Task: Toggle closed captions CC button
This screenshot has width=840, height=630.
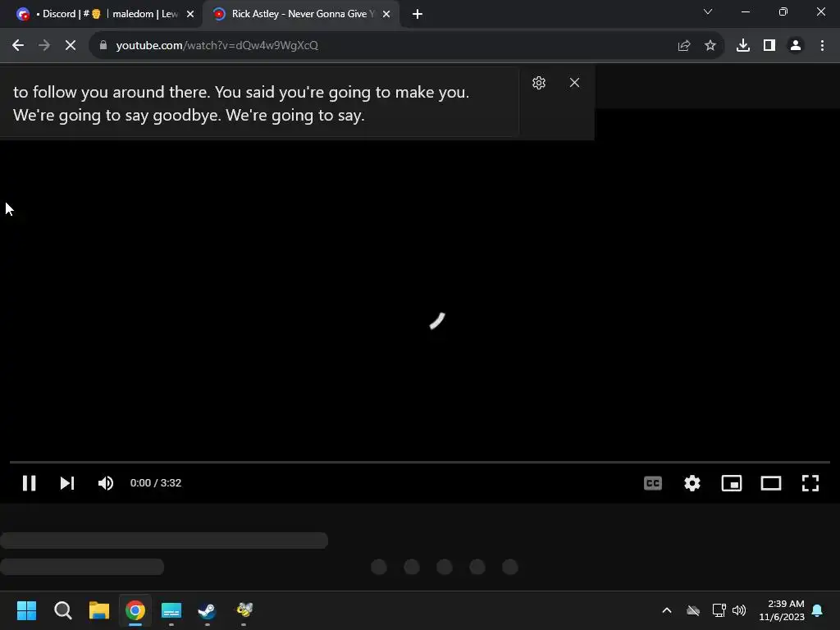Action: 652,483
